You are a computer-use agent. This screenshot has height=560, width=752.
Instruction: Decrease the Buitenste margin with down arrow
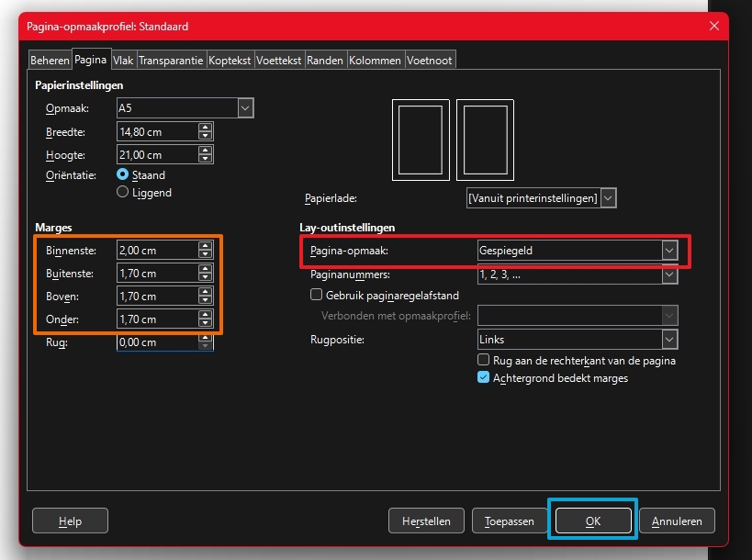pyautogui.click(x=206, y=277)
